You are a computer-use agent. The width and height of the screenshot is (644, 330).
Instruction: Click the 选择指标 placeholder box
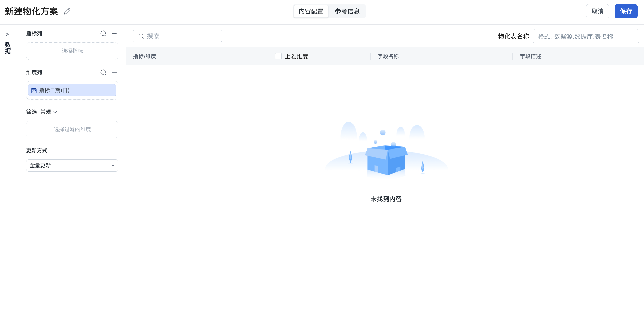click(x=72, y=51)
